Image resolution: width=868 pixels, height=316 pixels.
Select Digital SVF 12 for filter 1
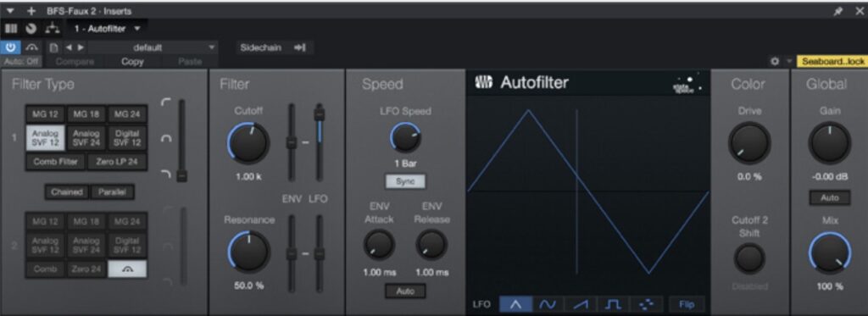tap(127, 138)
